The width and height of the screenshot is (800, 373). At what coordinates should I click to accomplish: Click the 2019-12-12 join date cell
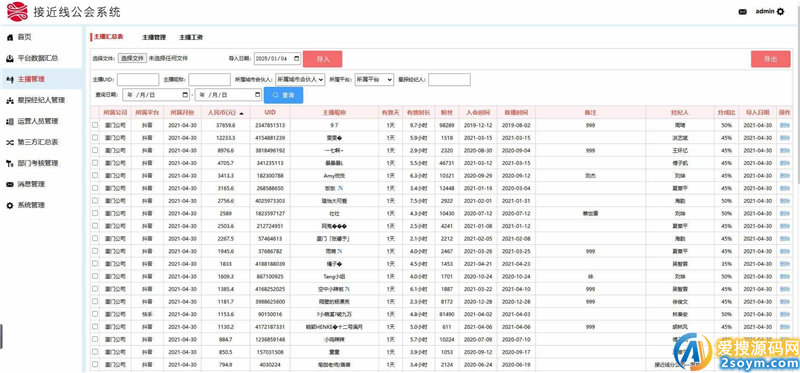tap(478, 125)
